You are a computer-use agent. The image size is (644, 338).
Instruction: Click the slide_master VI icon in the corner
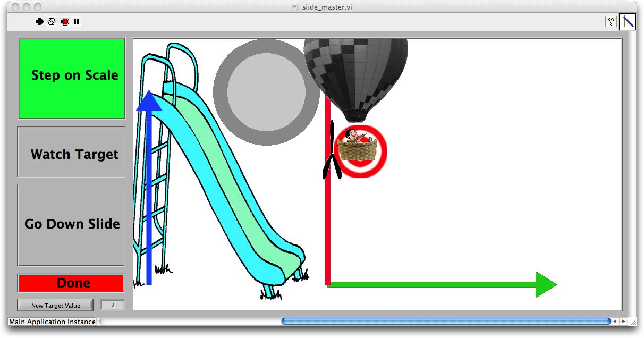pos(628,22)
